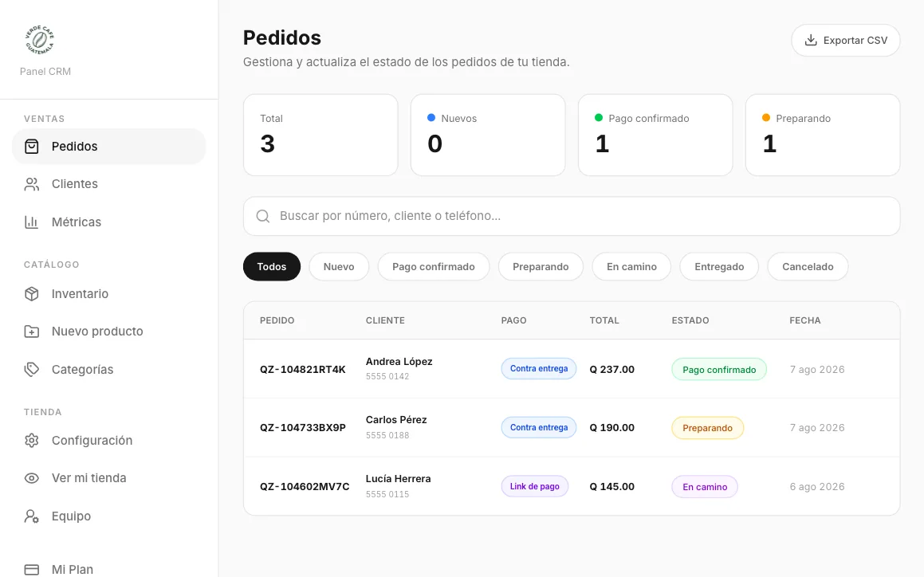Select Nuevo producto menu entry
Viewport: 924px width, 577px height.
(x=109, y=332)
